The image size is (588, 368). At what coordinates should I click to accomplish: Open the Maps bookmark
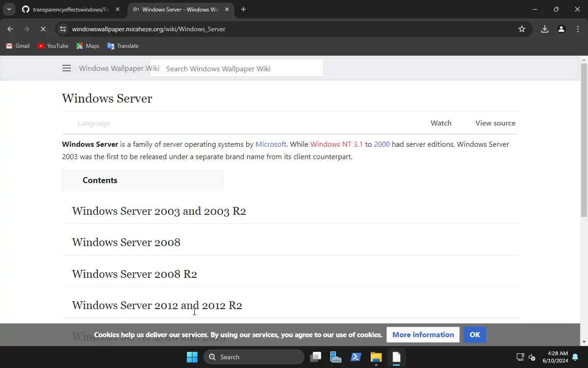point(88,46)
